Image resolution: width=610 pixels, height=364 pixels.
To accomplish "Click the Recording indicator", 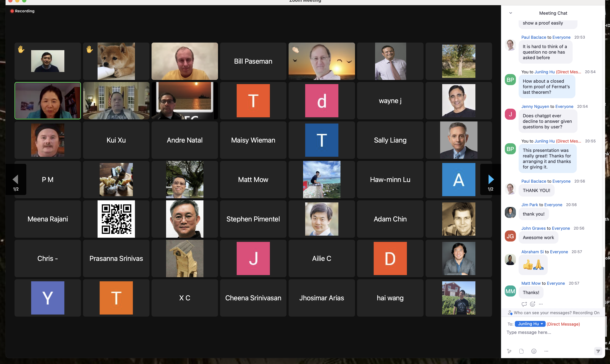I will point(22,11).
